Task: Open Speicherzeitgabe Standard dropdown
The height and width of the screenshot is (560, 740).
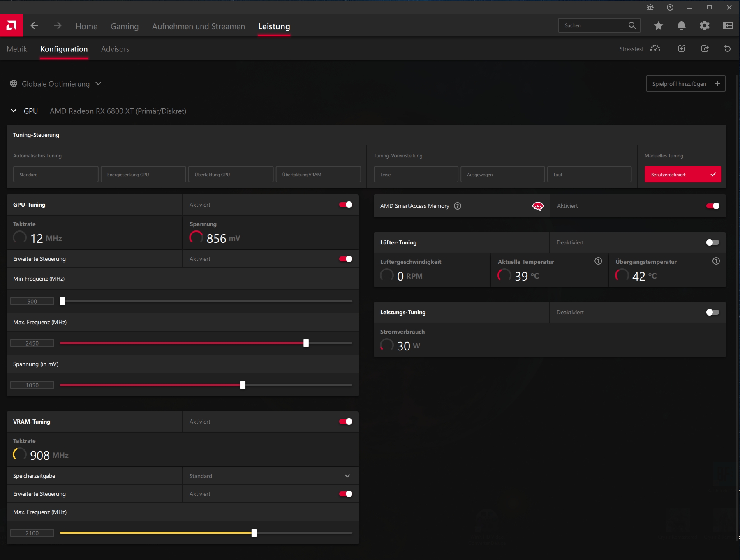Action: pos(271,476)
